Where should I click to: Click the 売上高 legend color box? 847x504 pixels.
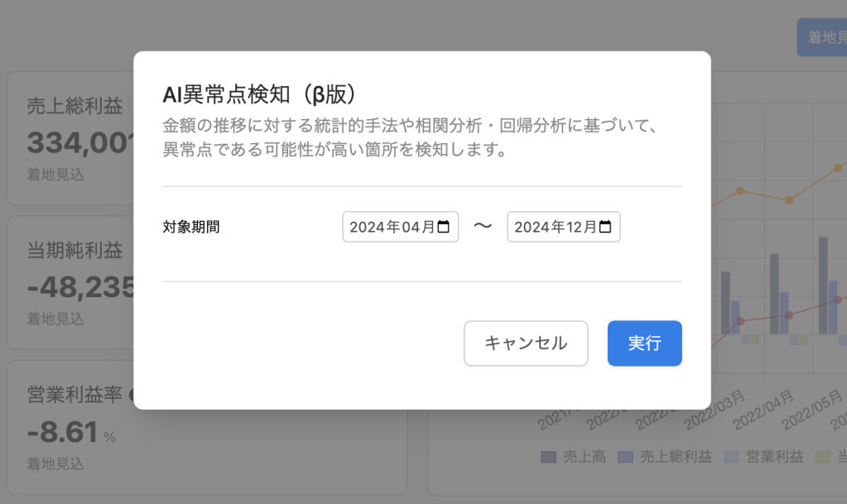[548, 457]
